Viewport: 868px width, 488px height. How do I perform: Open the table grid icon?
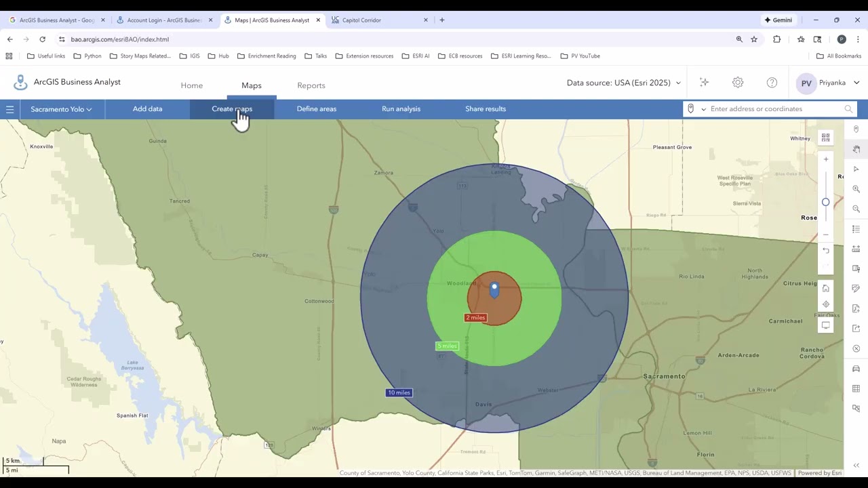[856, 388]
